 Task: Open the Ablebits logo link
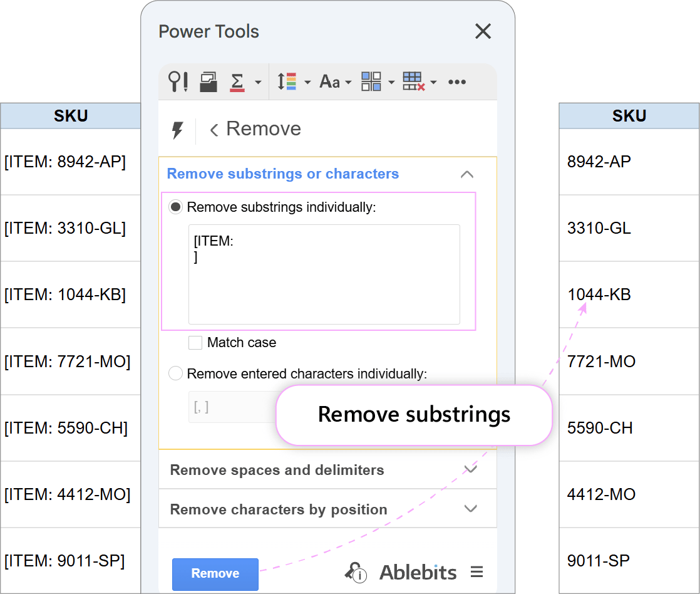coord(418,572)
